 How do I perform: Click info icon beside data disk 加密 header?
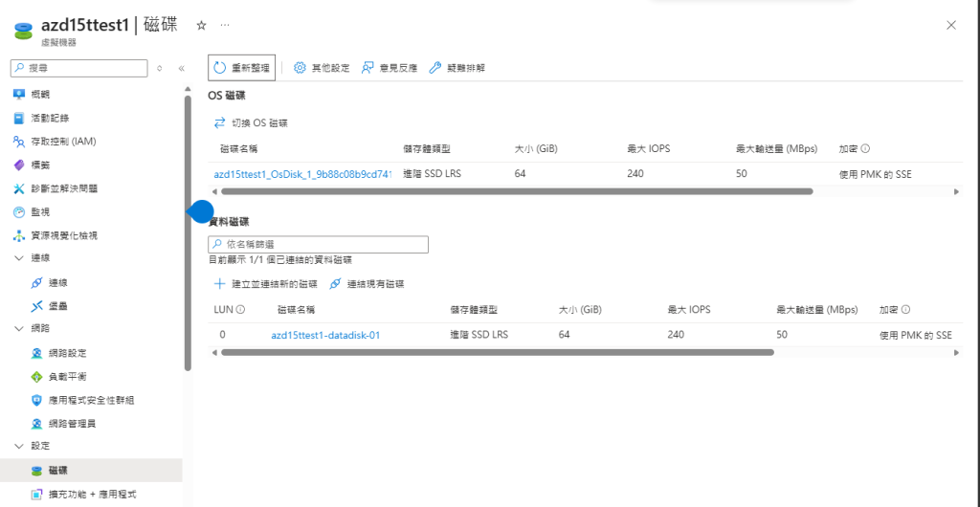(x=905, y=309)
